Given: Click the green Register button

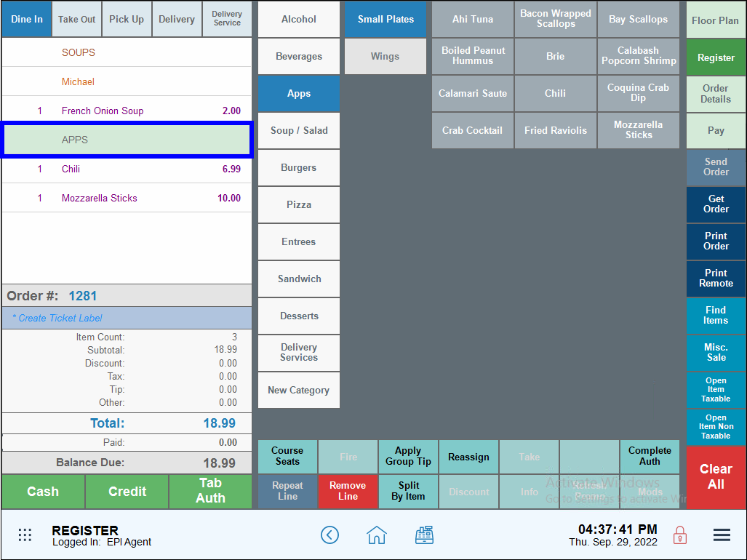Looking at the screenshot, I should 716,57.
